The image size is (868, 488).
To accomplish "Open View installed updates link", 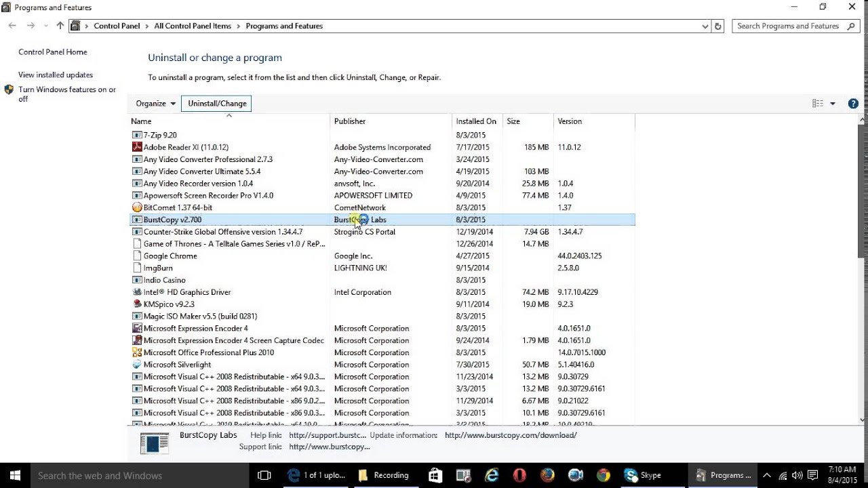I will coord(56,75).
